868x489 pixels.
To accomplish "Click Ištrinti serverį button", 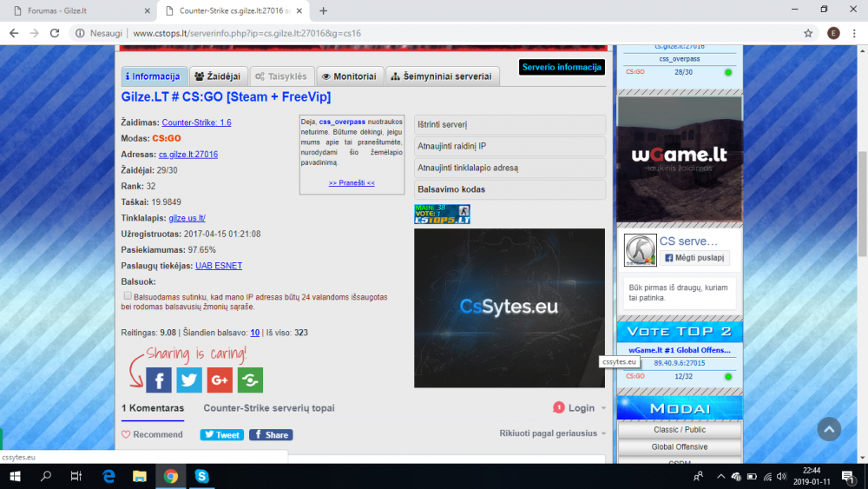I will click(510, 124).
